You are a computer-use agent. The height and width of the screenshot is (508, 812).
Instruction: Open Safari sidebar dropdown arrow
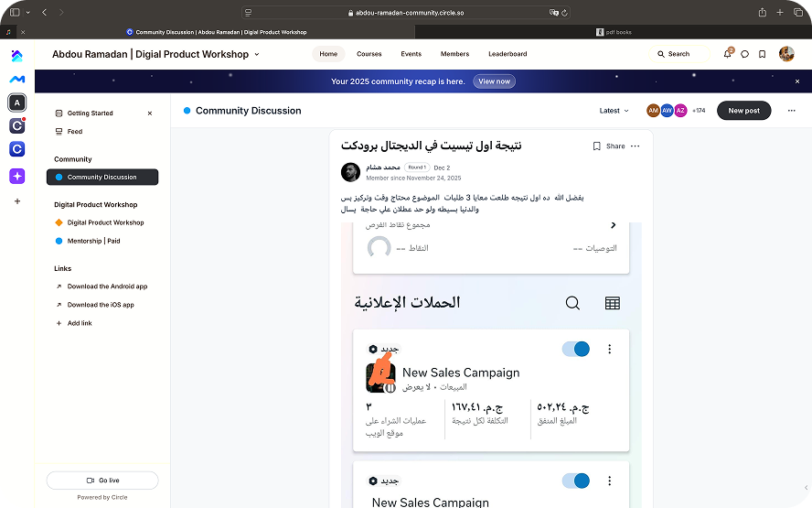click(27, 12)
